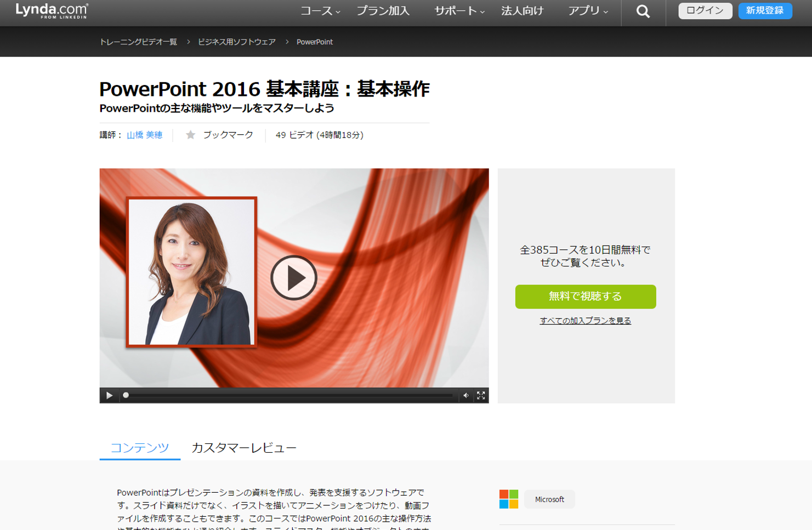The width and height of the screenshot is (812, 530).
Task: Open the プラン加入 menu item
Action: point(383,11)
